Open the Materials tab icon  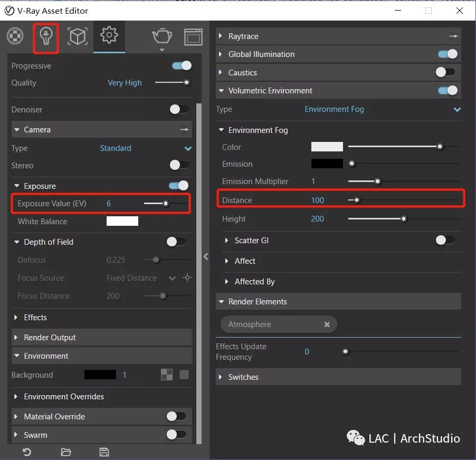point(15,36)
